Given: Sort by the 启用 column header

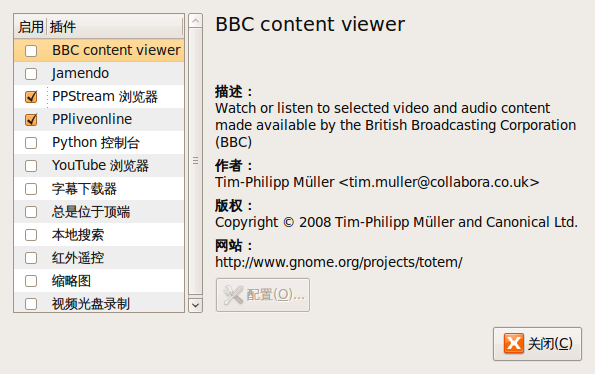Looking at the screenshot, I should coord(30,27).
